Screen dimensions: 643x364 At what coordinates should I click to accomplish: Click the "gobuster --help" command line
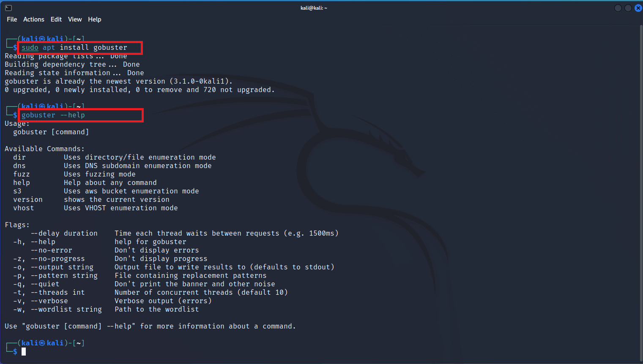[x=53, y=115]
